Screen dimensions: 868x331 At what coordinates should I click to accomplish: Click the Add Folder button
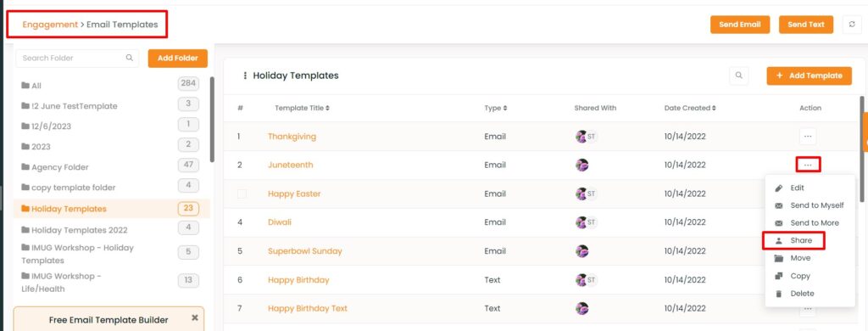tap(178, 59)
